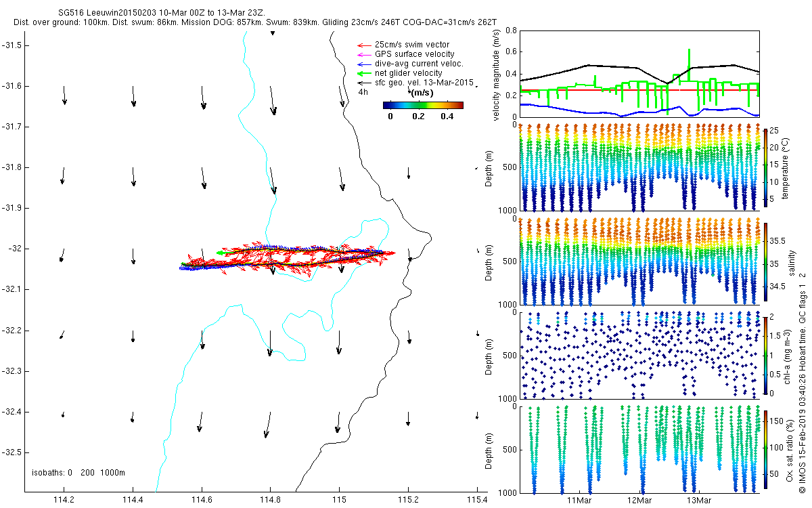
Task: Select the 'sfc geo. vel. 13-Mar-2015' legend label
Action: [424, 83]
